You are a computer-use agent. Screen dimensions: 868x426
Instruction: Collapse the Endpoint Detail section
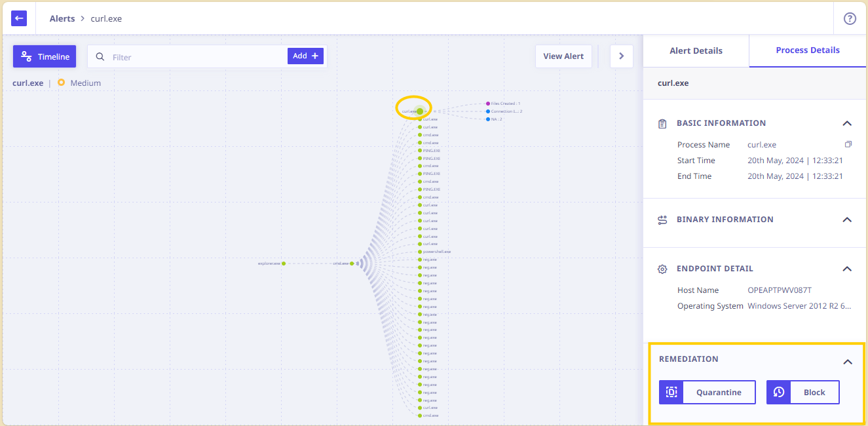point(847,269)
